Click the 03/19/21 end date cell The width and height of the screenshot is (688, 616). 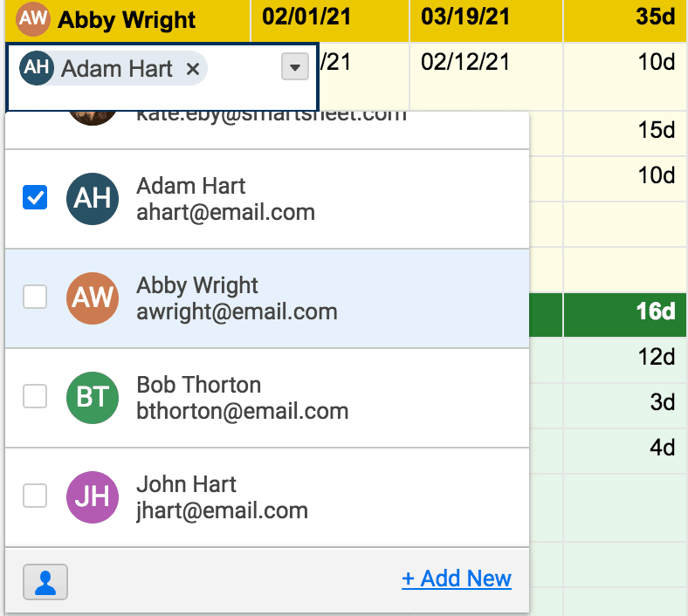click(486, 21)
